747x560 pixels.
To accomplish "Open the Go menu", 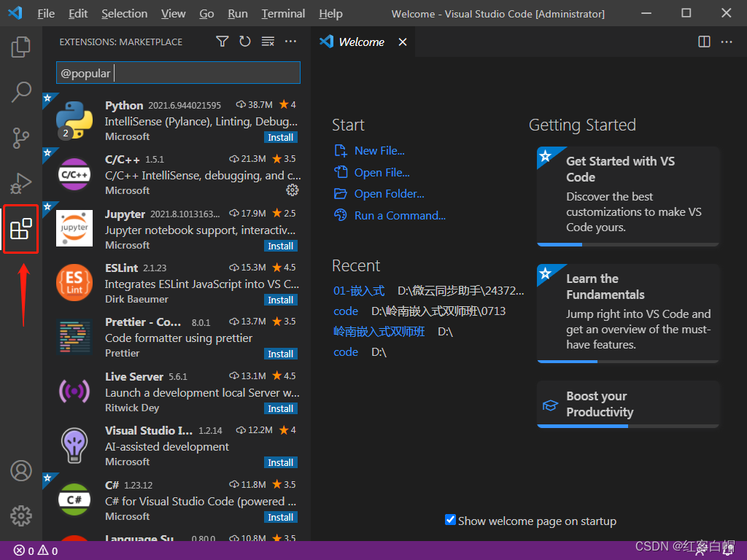I will click(x=206, y=14).
